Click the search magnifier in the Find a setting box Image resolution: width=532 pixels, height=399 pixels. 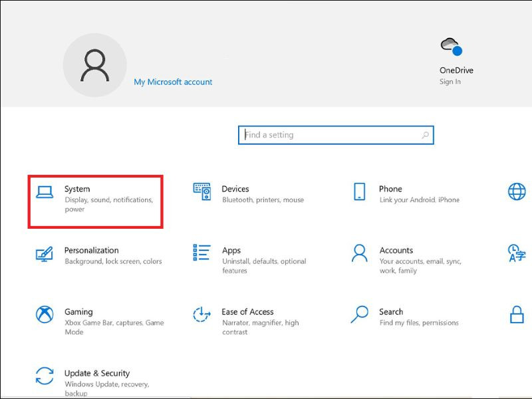tap(425, 135)
